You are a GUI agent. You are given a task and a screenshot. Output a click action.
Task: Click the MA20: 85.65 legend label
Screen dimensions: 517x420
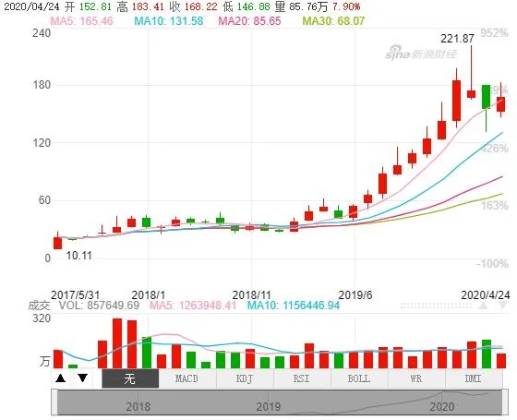point(249,21)
